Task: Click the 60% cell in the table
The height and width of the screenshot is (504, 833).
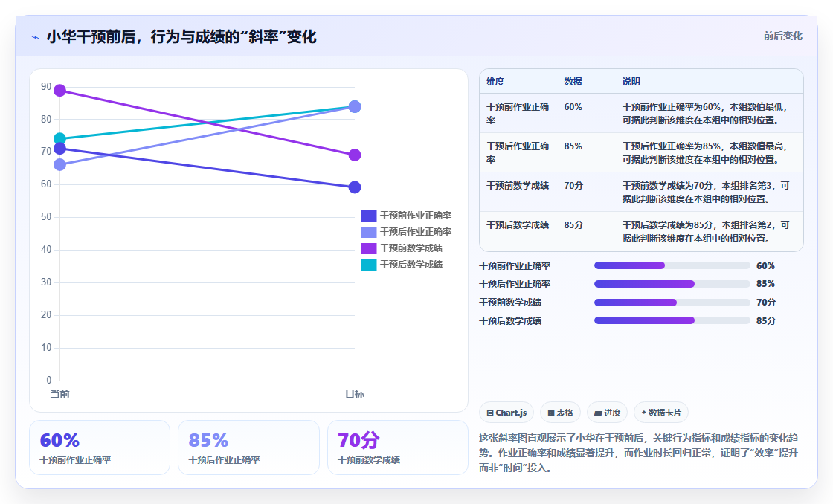Action: pyautogui.click(x=573, y=107)
